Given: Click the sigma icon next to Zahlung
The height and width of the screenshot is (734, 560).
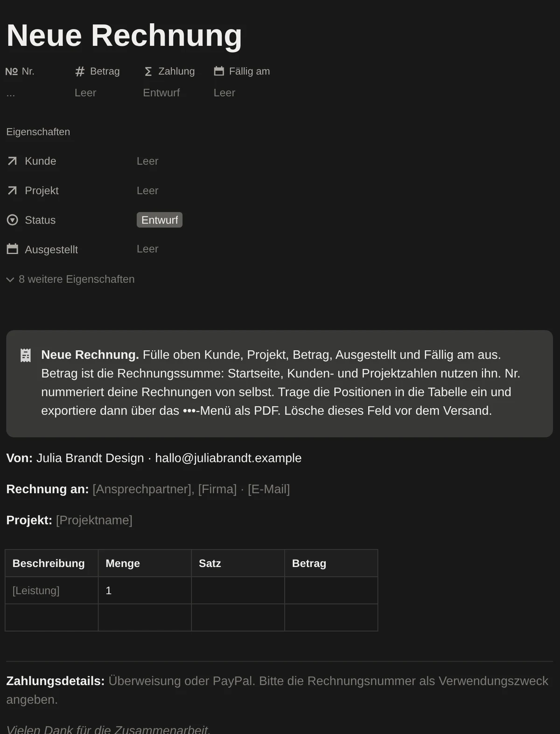Looking at the screenshot, I should [148, 71].
